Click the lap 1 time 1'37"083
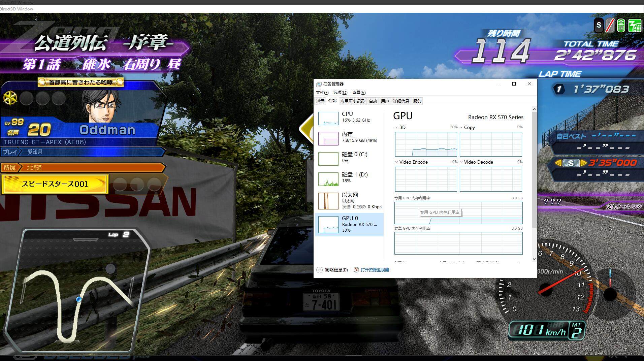 (x=601, y=89)
